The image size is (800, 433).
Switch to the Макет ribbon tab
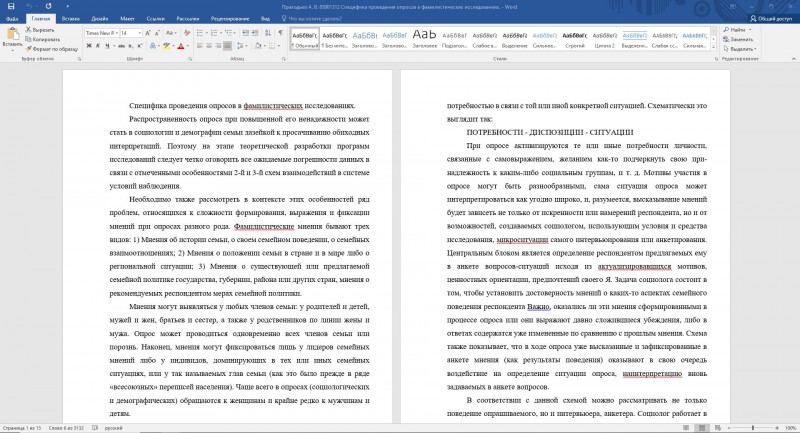(x=128, y=19)
